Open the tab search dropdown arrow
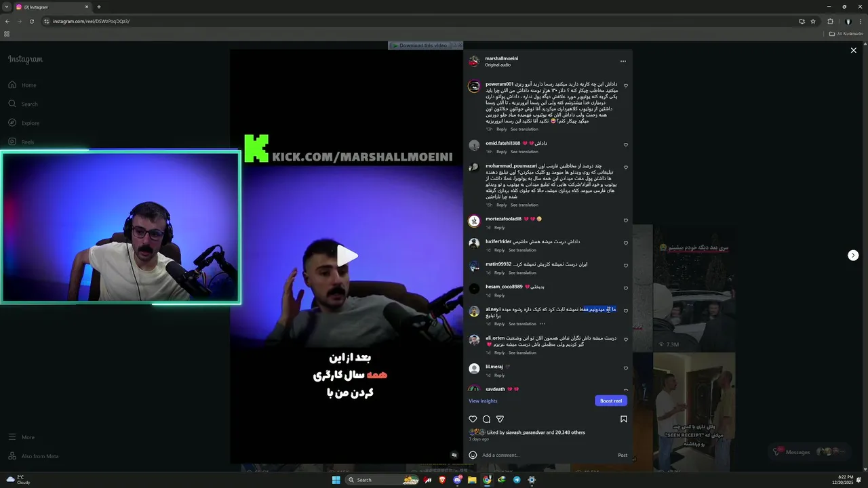The width and height of the screenshot is (868, 488). [6, 7]
